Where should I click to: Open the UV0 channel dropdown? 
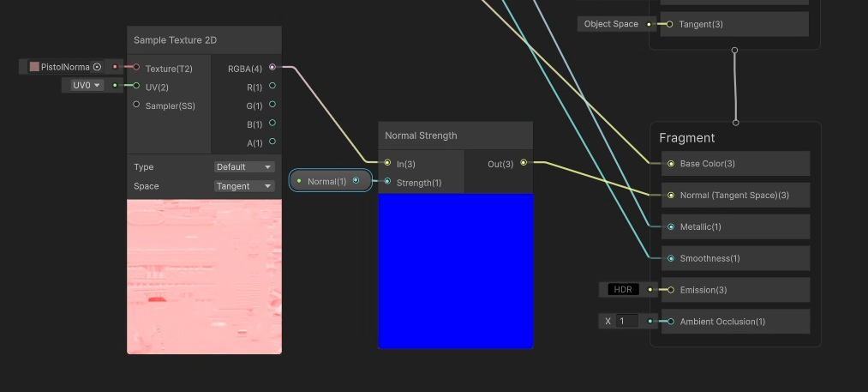(87, 86)
